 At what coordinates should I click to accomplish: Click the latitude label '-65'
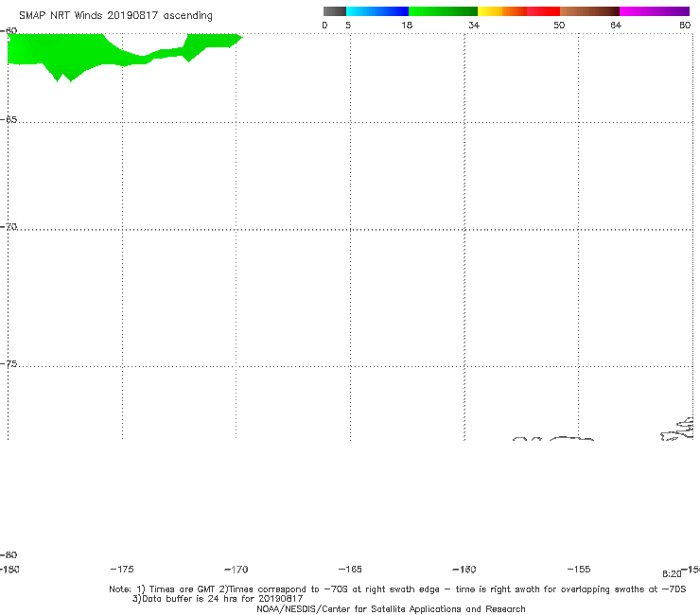point(9,120)
